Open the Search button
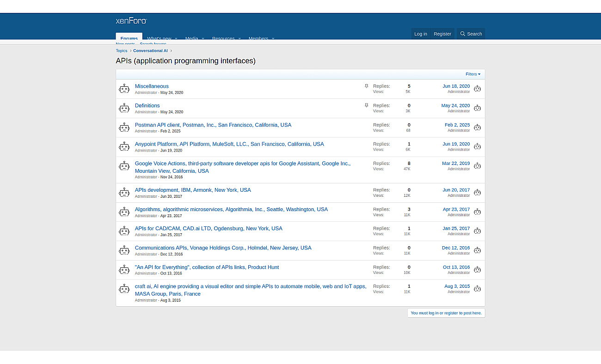 (471, 34)
